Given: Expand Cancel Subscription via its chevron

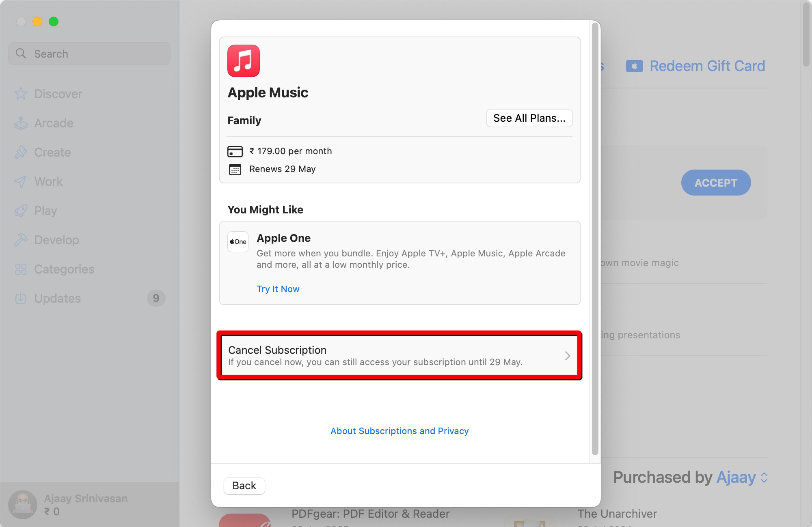Looking at the screenshot, I should click(x=568, y=356).
